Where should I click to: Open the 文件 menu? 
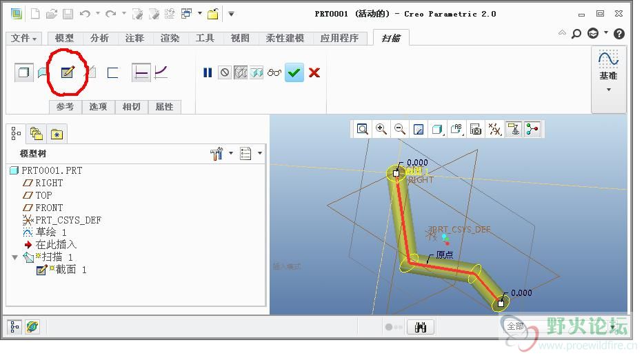tap(23, 38)
